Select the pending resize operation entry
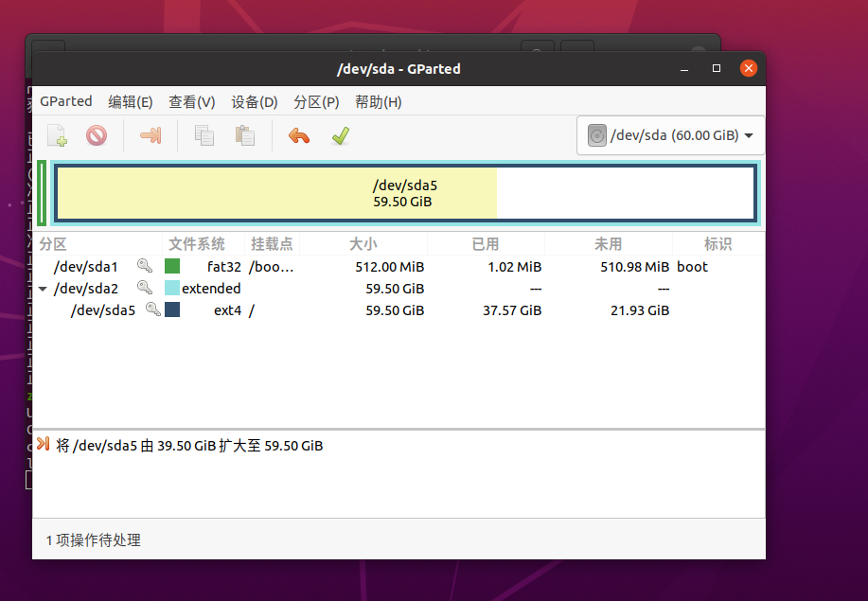Screen dimensions: 868x601 pyautogui.click(x=189, y=445)
